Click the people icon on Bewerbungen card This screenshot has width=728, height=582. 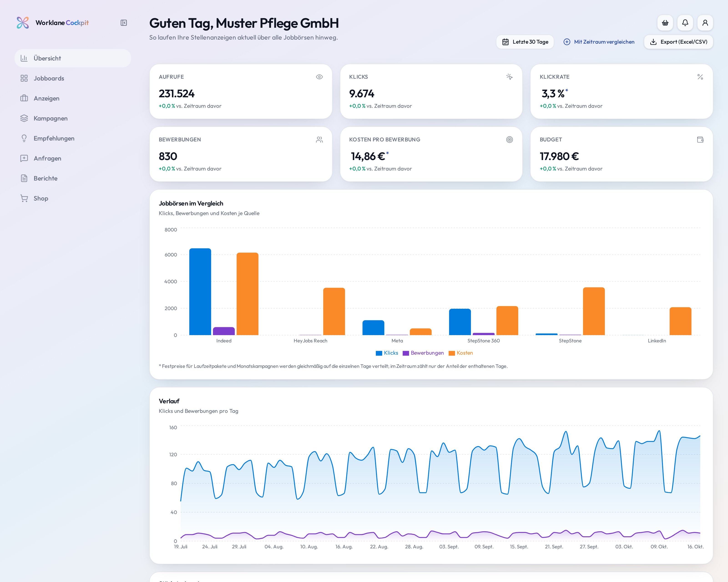pos(319,140)
